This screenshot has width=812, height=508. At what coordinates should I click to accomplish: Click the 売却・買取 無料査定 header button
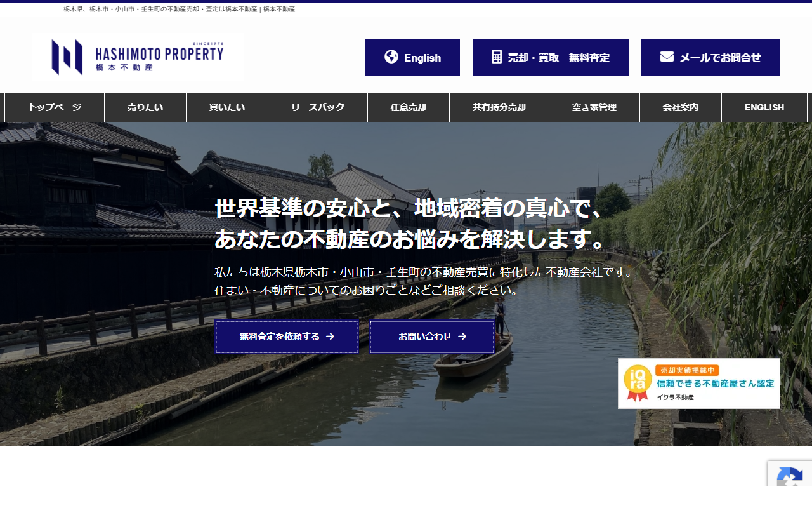tap(551, 57)
